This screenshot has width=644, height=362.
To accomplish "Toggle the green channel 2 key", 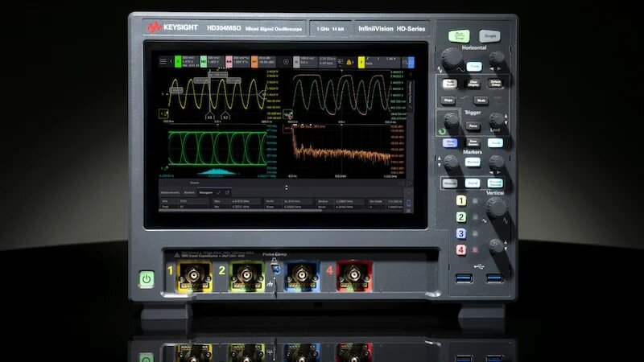I will [460, 216].
